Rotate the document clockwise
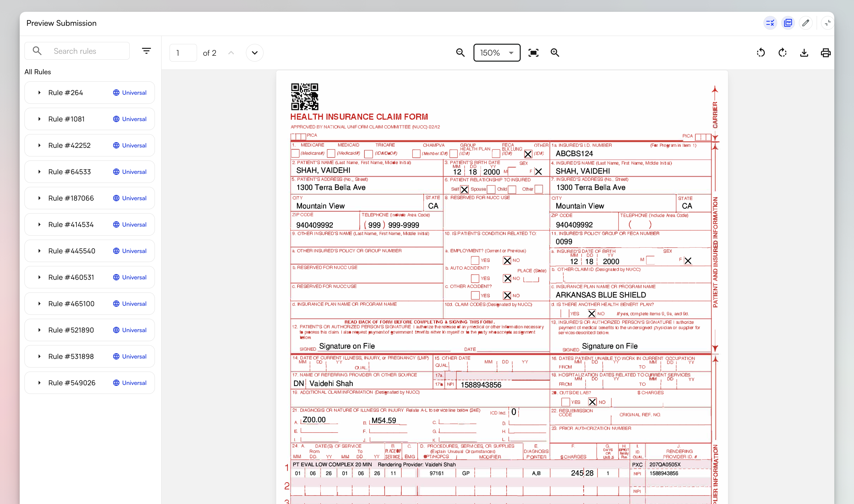The image size is (854, 504). 782,53
